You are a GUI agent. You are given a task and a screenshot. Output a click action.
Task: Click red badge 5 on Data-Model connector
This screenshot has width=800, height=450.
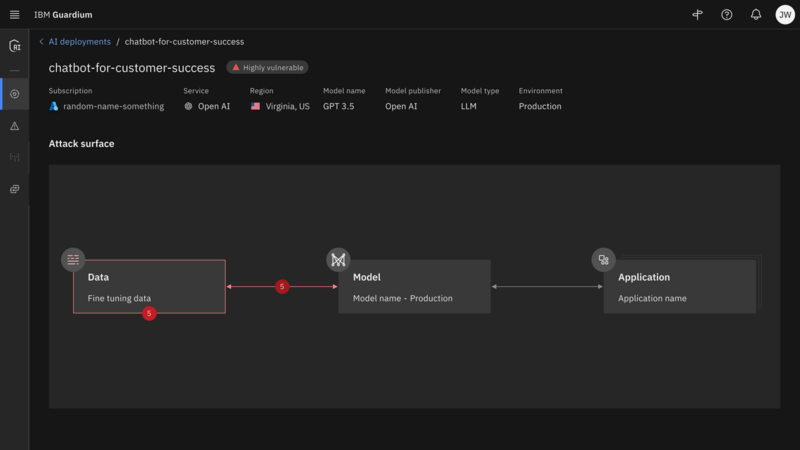pyautogui.click(x=282, y=287)
